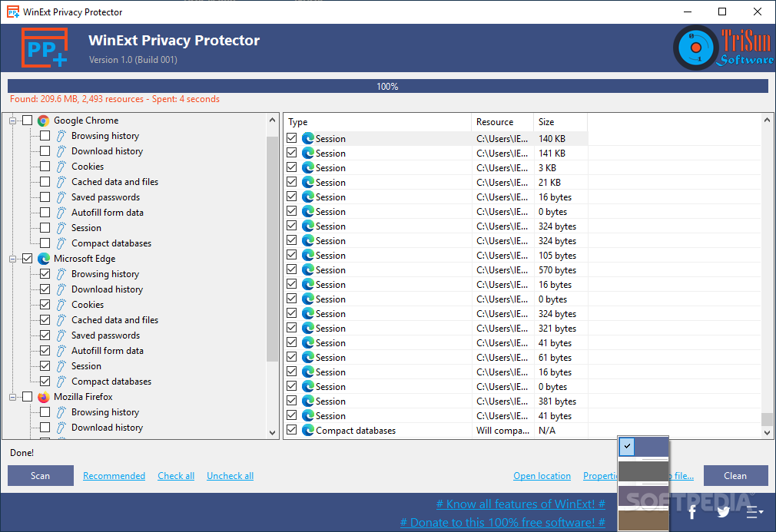This screenshot has width=776, height=532.
Task: Click footprint icon beside Edge Session
Action: pos(61,366)
